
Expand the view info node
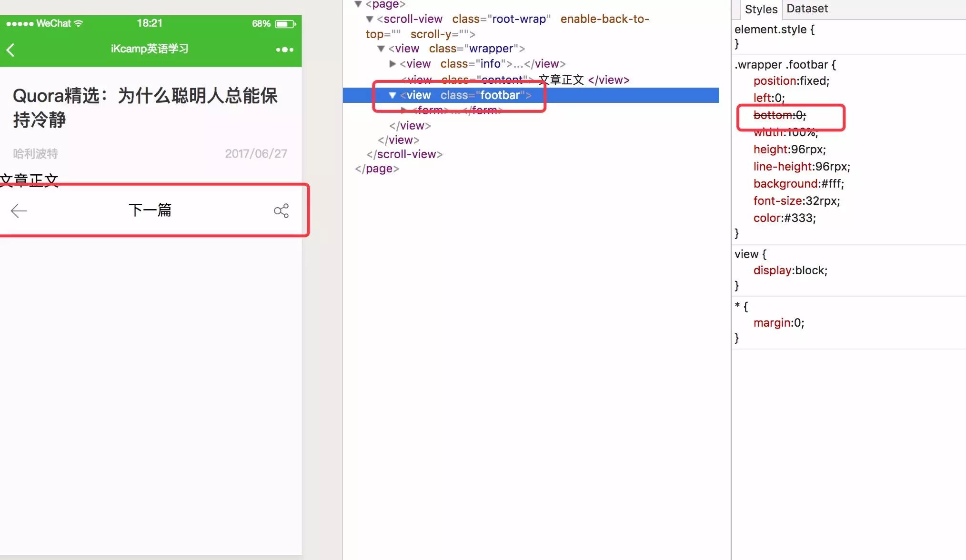point(392,64)
